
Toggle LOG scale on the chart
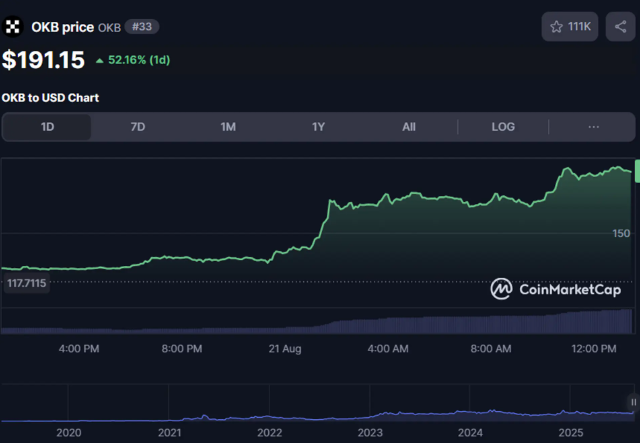pos(503,127)
